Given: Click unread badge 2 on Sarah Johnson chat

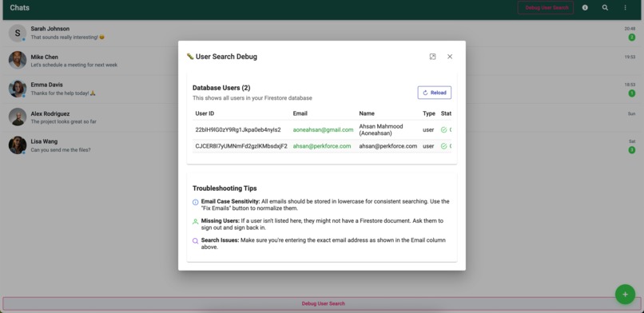Looking at the screenshot, I should tap(632, 38).
